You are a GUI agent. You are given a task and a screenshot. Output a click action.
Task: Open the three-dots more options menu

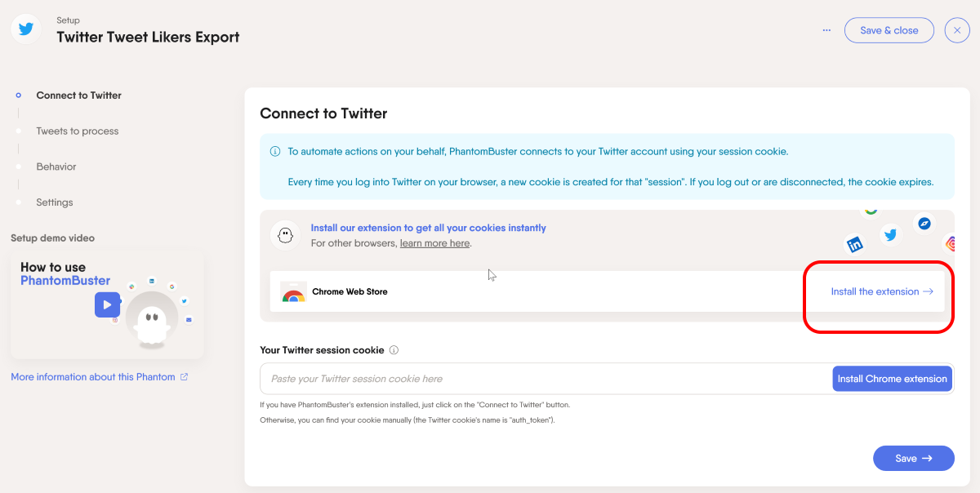pyautogui.click(x=826, y=30)
